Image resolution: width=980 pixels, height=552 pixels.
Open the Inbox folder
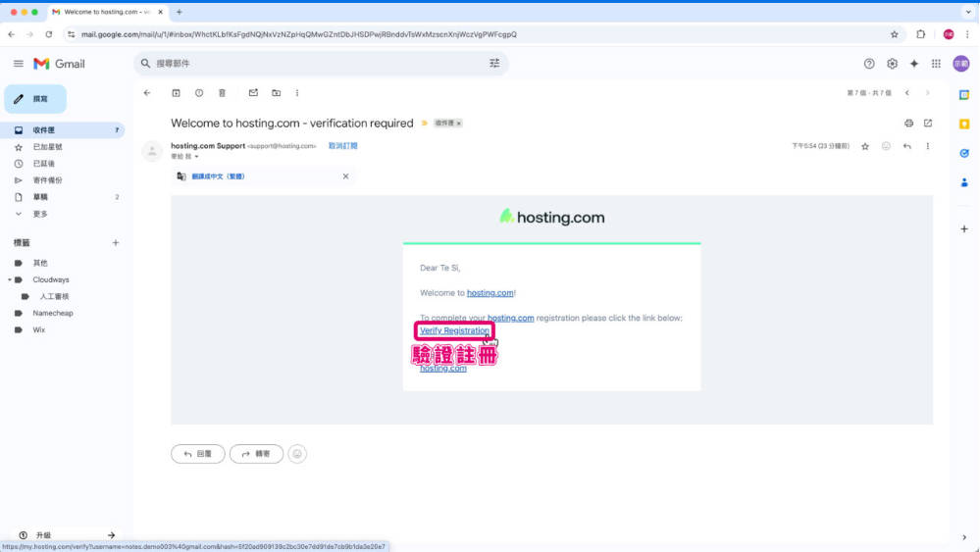[63, 129]
